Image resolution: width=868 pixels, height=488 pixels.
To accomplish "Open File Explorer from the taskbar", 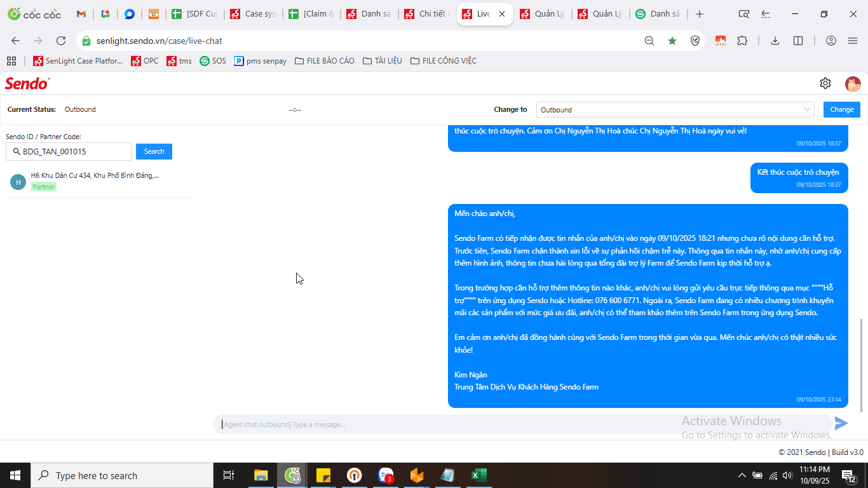I will click(261, 475).
